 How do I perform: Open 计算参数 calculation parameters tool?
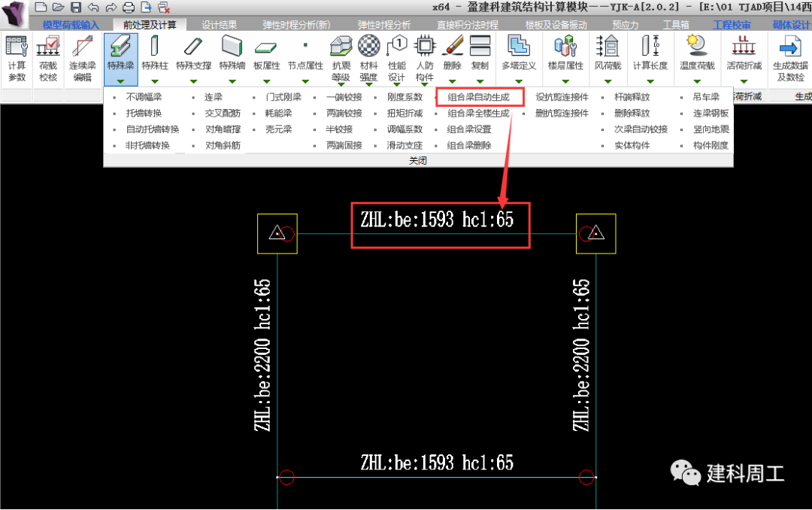[x=17, y=59]
